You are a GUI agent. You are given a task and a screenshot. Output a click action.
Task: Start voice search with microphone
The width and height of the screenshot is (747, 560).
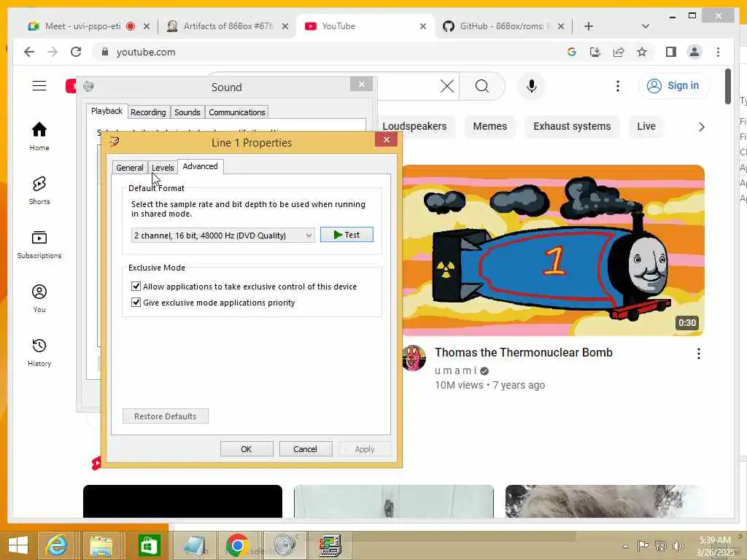click(532, 86)
